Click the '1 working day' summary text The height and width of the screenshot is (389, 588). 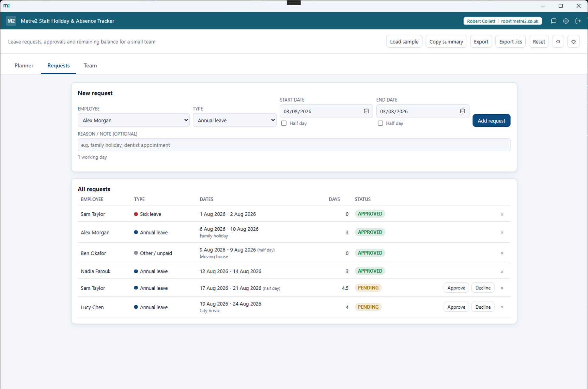[x=92, y=157]
